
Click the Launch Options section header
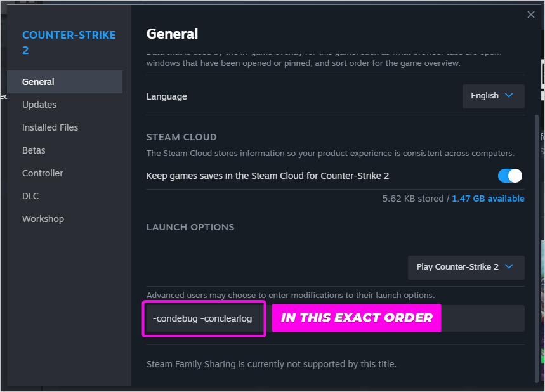pyautogui.click(x=190, y=227)
